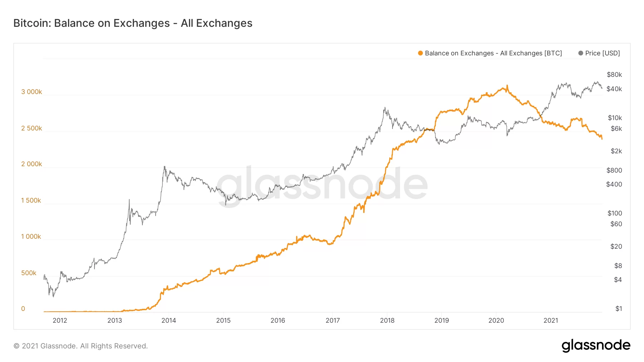The width and height of the screenshot is (644, 362).
Task: Toggle the Price [USD] legend label
Action: pyautogui.click(x=602, y=53)
